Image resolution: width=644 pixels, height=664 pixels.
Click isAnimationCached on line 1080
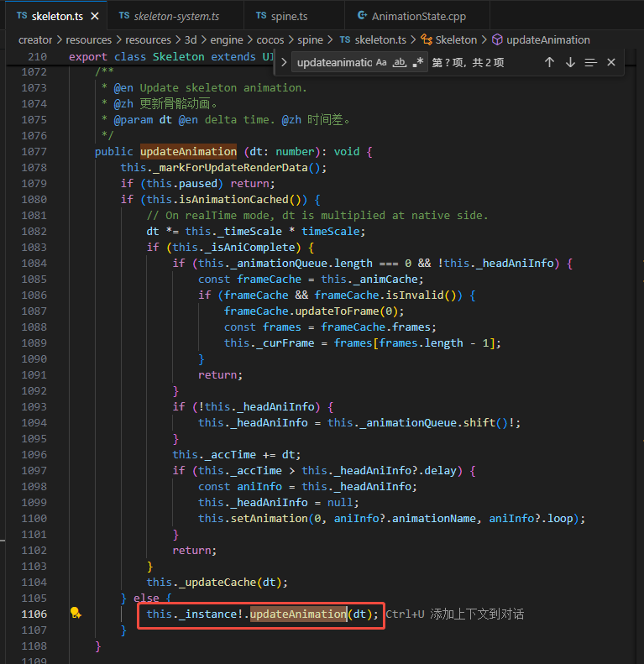(x=233, y=200)
